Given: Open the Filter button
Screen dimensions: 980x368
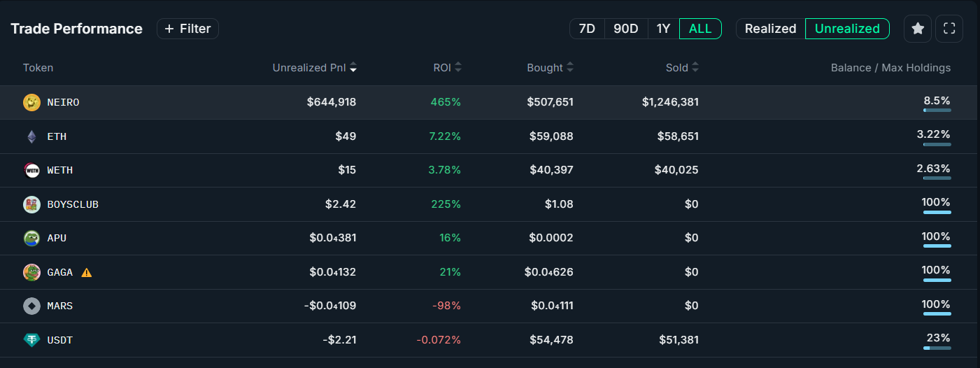Looking at the screenshot, I should pos(187,29).
